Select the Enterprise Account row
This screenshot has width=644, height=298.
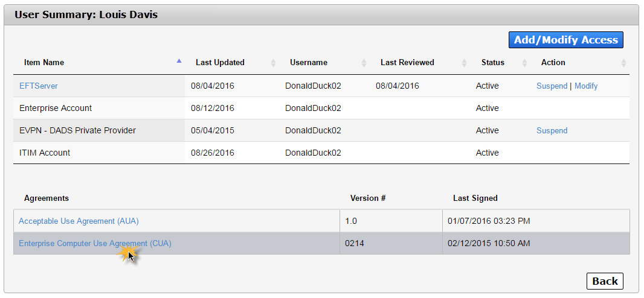[321, 108]
